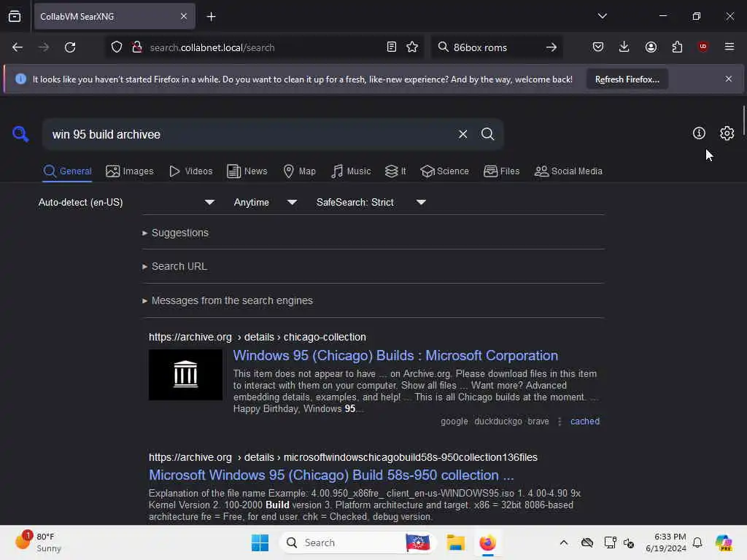Viewport: 747px width, 560px height.
Task: Open the uBlock Origin extension icon
Action: tap(703, 47)
